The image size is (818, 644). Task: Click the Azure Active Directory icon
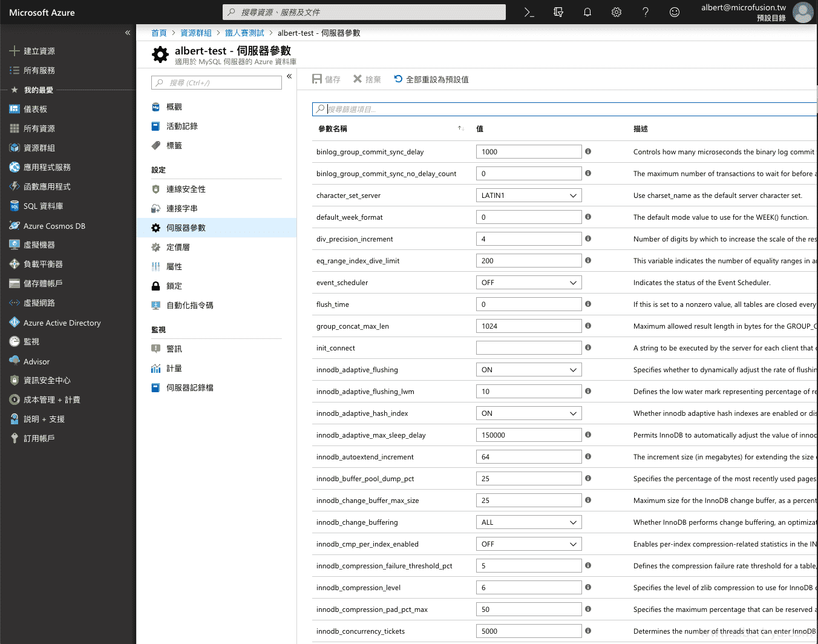[15, 323]
